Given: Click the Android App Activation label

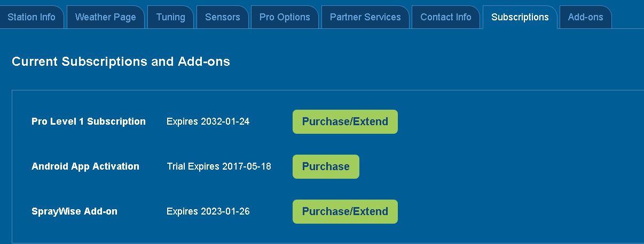Looking at the screenshot, I should (x=85, y=166).
